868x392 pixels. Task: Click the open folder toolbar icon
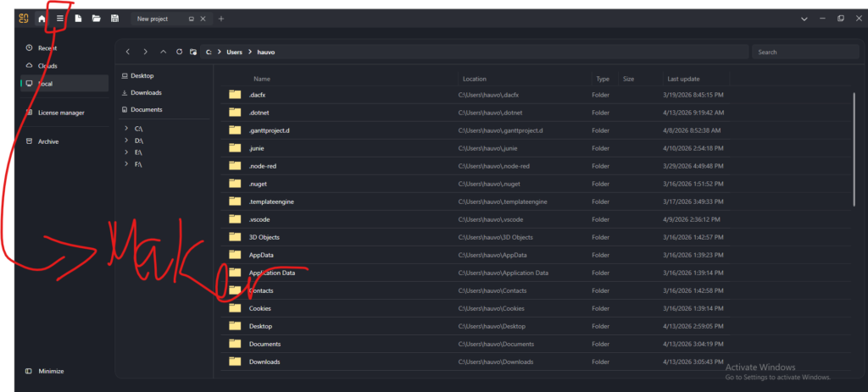(97, 19)
